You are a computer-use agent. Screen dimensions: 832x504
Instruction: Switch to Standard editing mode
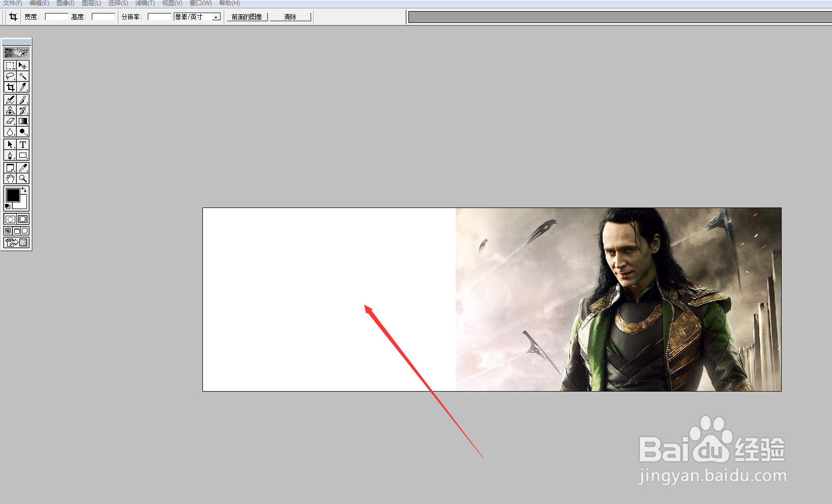click(10, 219)
